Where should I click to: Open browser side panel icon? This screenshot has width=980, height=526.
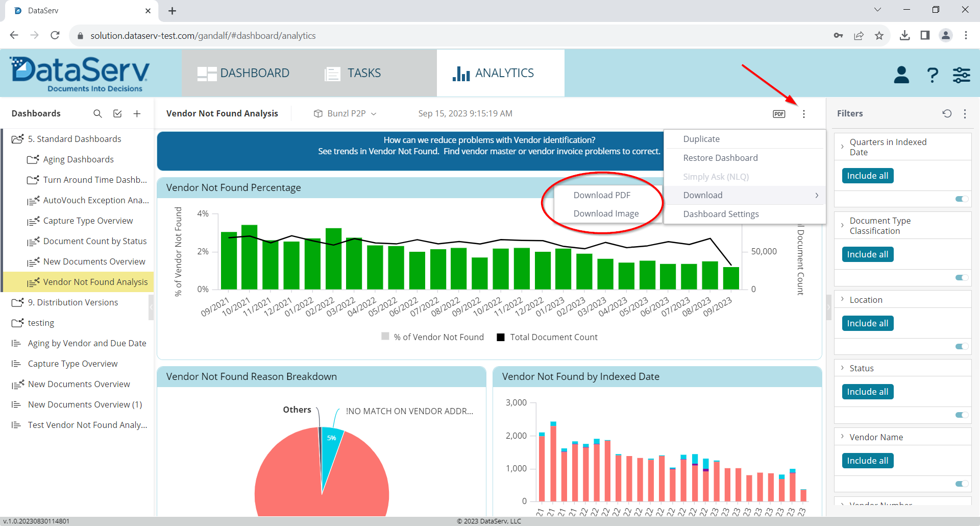point(925,35)
